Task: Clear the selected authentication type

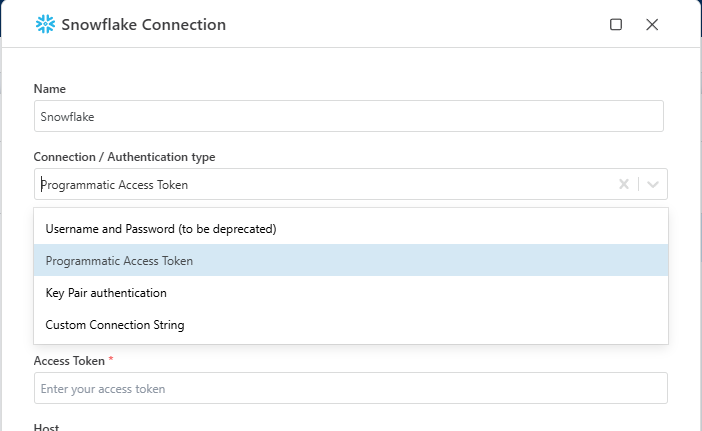Action: 624,184
